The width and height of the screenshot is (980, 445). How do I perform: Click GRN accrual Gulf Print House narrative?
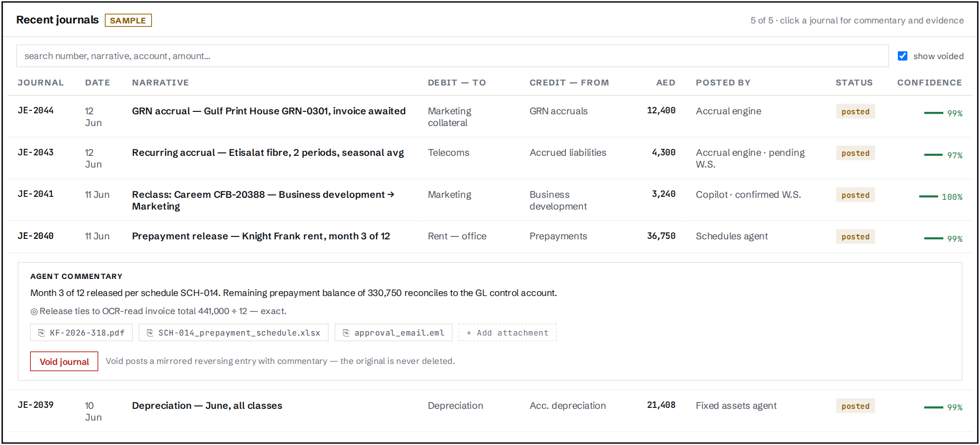(x=268, y=111)
